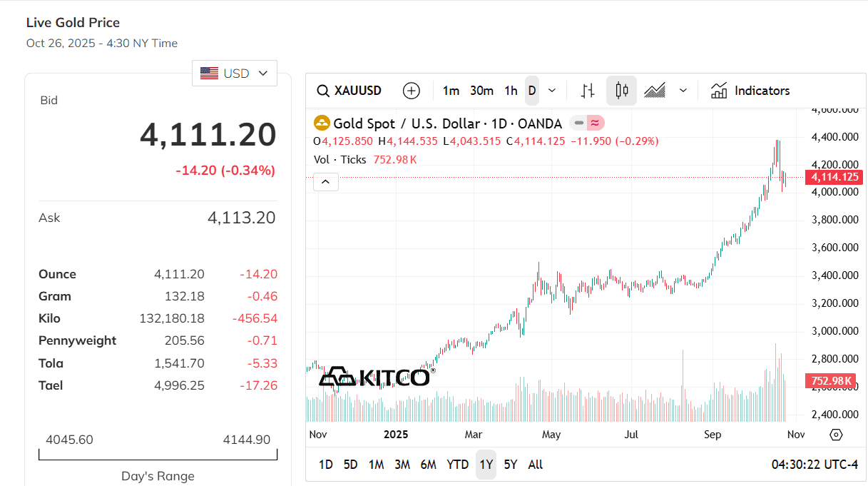Switch chart interval to 1m
868x486 pixels.
click(451, 91)
